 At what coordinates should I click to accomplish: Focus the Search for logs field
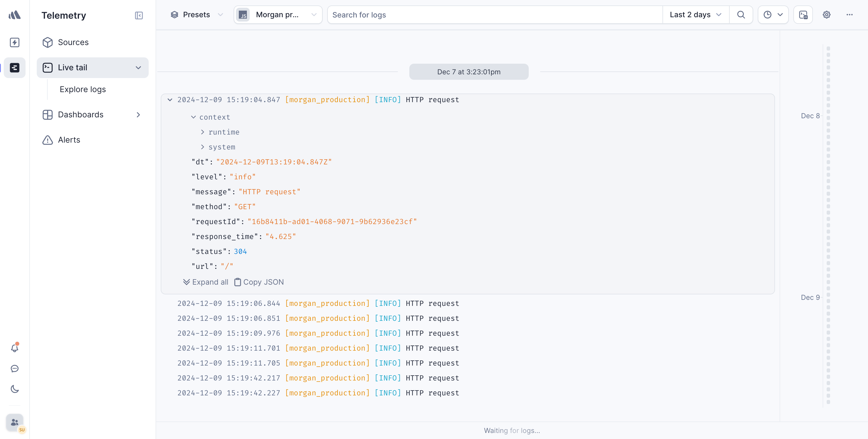[495, 15]
